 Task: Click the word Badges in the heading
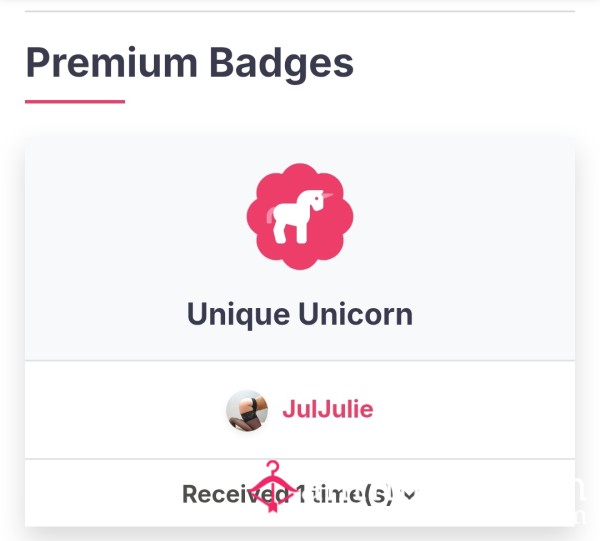[x=282, y=64]
